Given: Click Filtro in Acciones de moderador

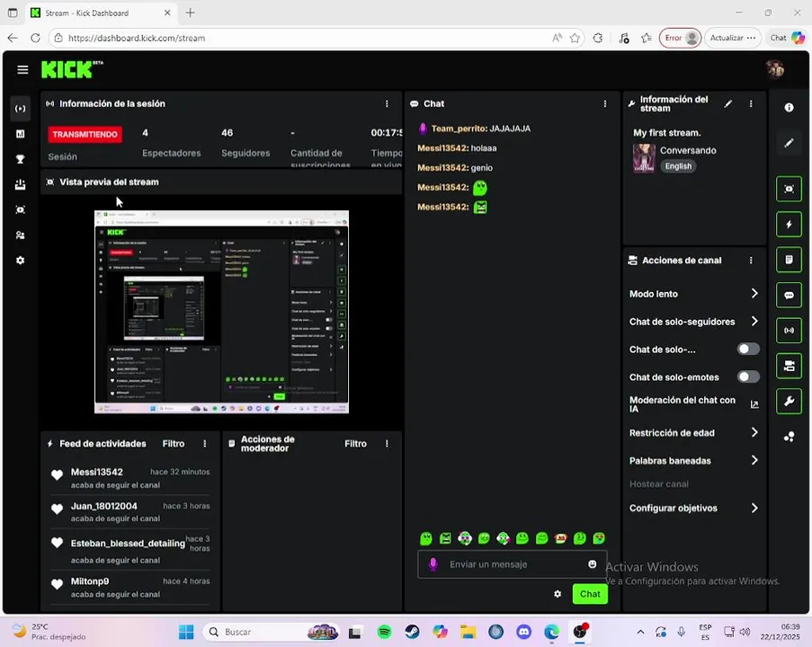Looking at the screenshot, I should [x=355, y=444].
